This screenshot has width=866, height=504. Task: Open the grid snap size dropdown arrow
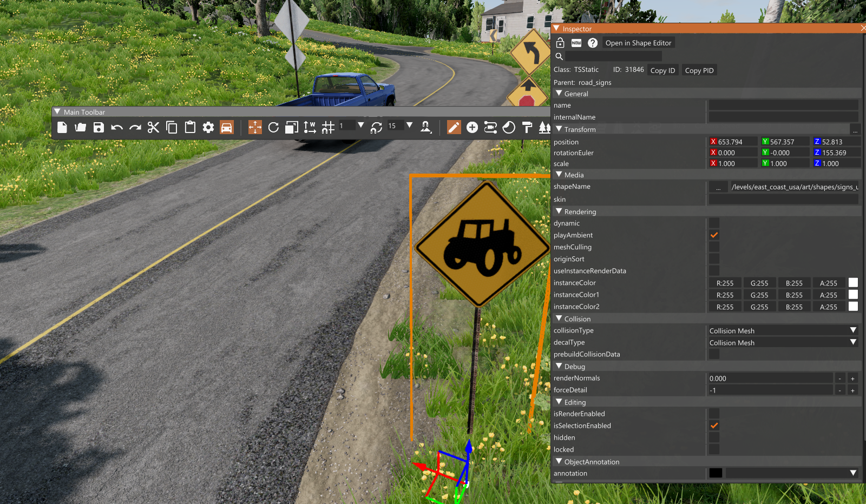point(361,125)
